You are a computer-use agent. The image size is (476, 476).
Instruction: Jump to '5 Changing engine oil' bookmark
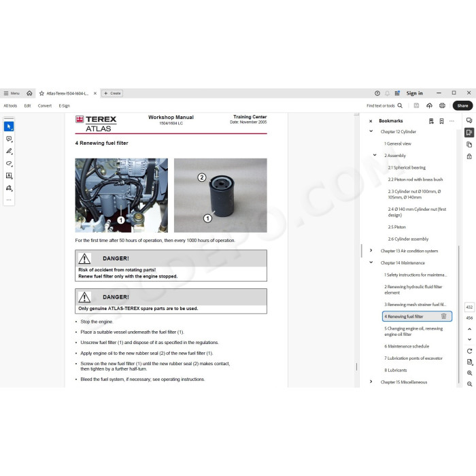click(x=413, y=331)
